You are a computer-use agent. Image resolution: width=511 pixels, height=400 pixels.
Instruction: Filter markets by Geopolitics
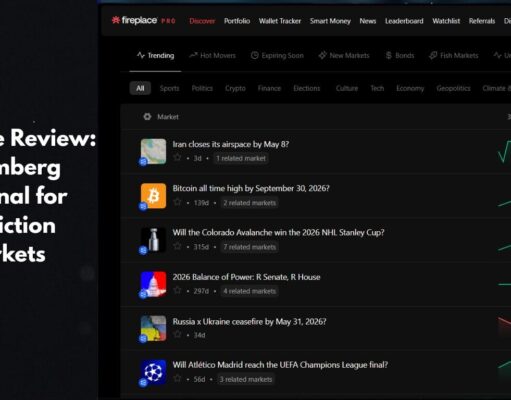tap(453, 88)
